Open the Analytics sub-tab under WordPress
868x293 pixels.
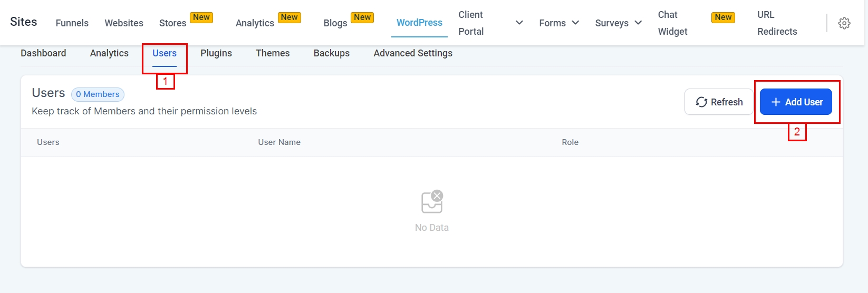pyautogui.click(x=109, y=53)
